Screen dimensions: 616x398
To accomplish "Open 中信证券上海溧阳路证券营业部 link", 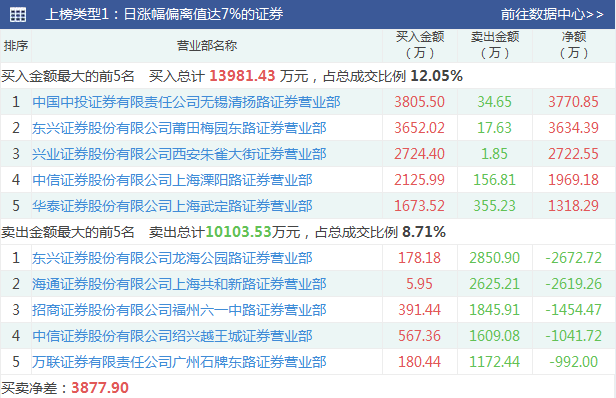I will point(172,180).
